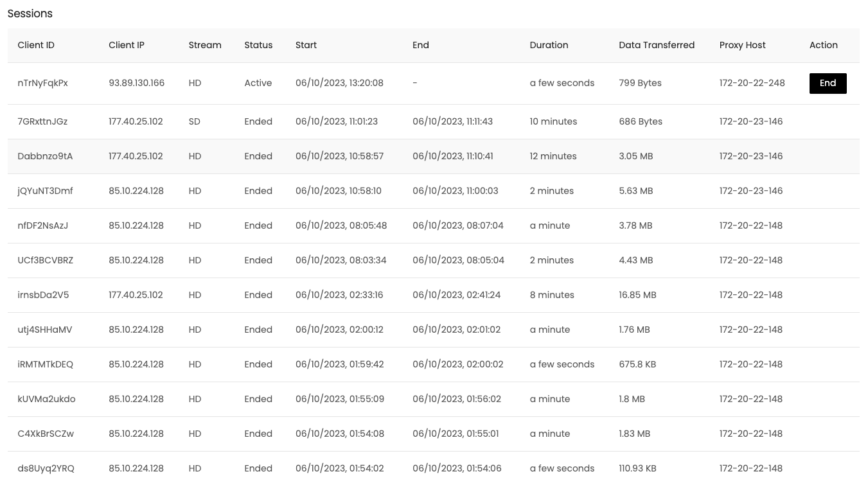Click proxy host 172-20-22-248

[752, 83]
